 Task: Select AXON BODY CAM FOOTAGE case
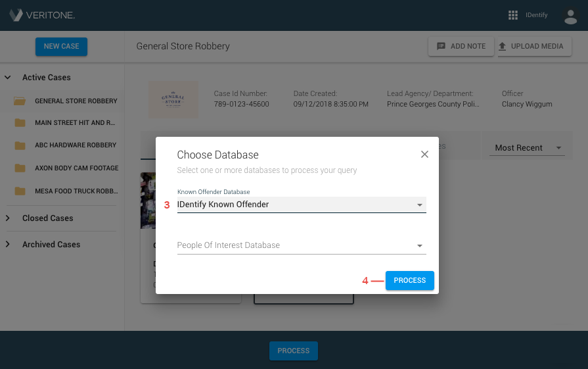click(76, 168)
